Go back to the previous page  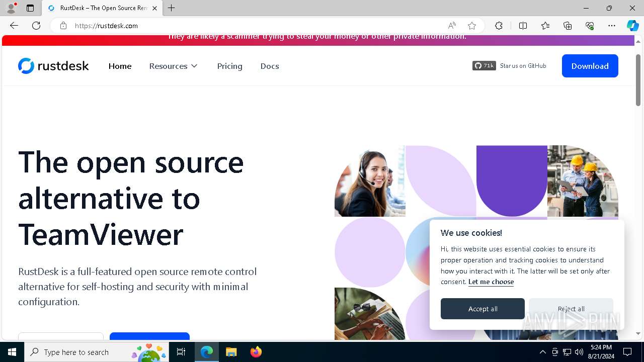14,26
